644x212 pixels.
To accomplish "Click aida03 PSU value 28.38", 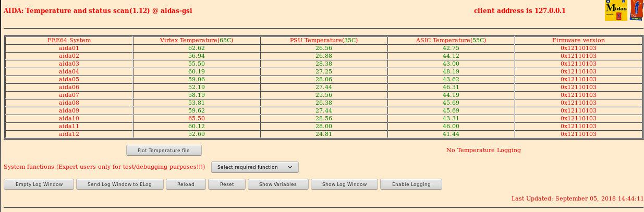I will pyautogui.click(x=324, y=64).
